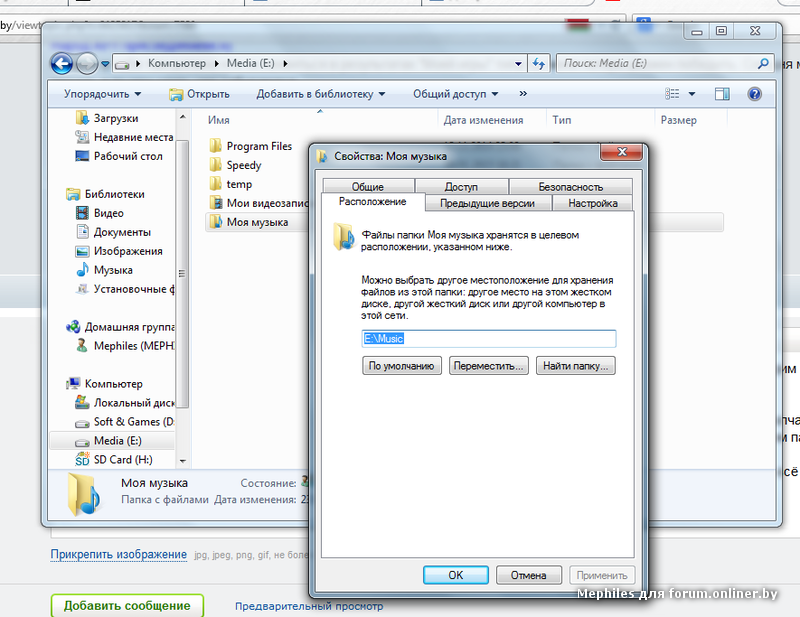
Task: Open the Музыка library
Action: coord(105,270)
